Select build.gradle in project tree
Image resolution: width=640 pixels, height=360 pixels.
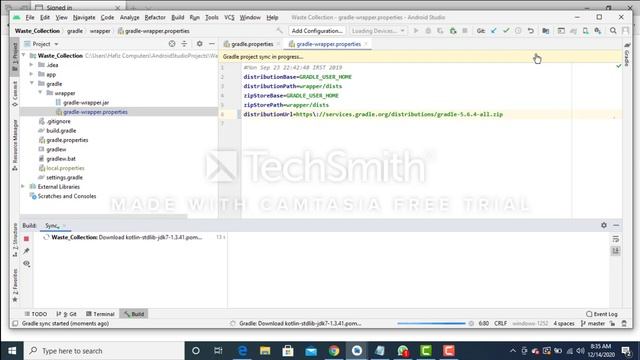[x=61, y=131]
